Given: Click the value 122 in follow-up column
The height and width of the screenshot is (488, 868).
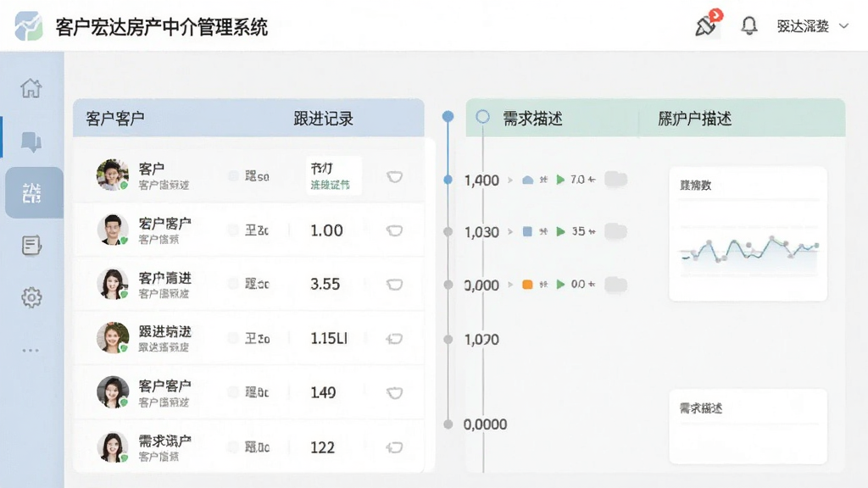Looking at the screenshot, I should (322, 447).
